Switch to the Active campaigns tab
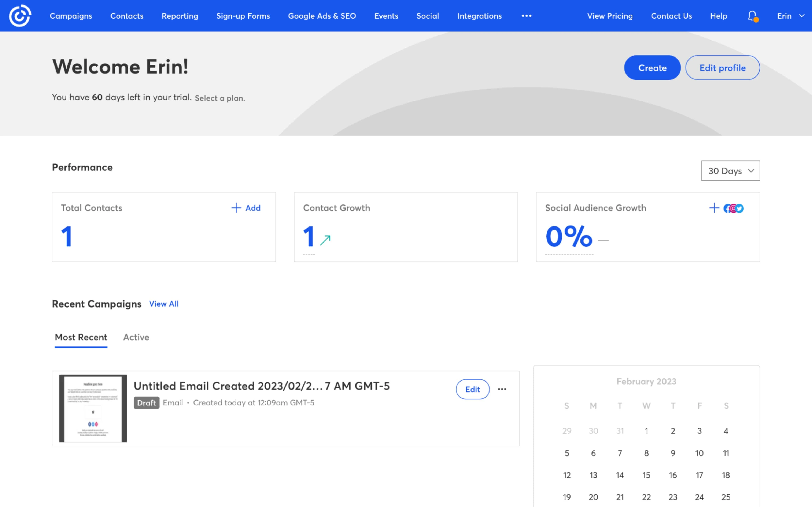This screenshot has width=812, height=507. point(136,337)
